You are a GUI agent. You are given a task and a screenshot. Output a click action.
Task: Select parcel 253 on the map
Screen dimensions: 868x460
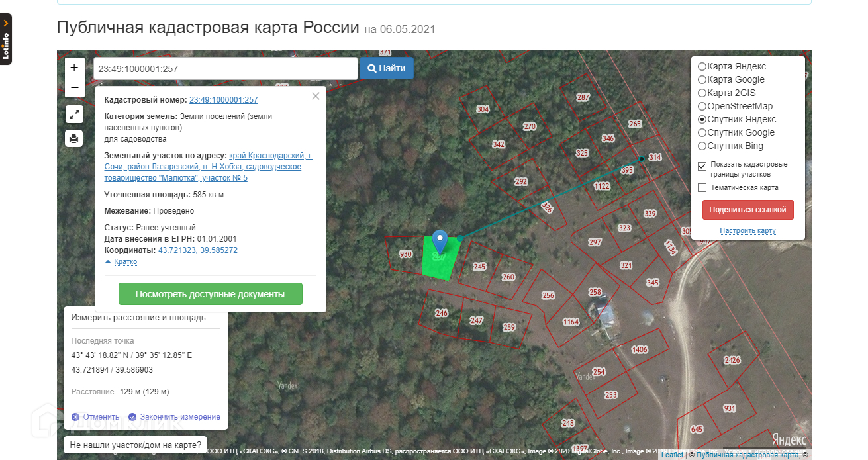tap(611, 395)
